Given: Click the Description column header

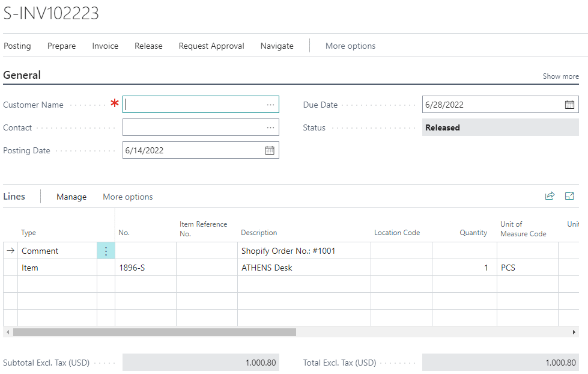Looking at the screenshot, I should tap(259, 233).
